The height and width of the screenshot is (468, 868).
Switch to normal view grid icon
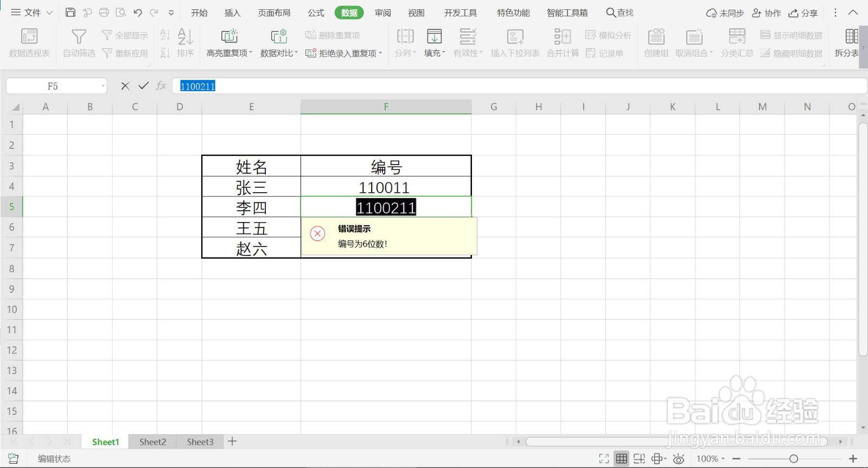pyautogui.click(x=622, y=459)
